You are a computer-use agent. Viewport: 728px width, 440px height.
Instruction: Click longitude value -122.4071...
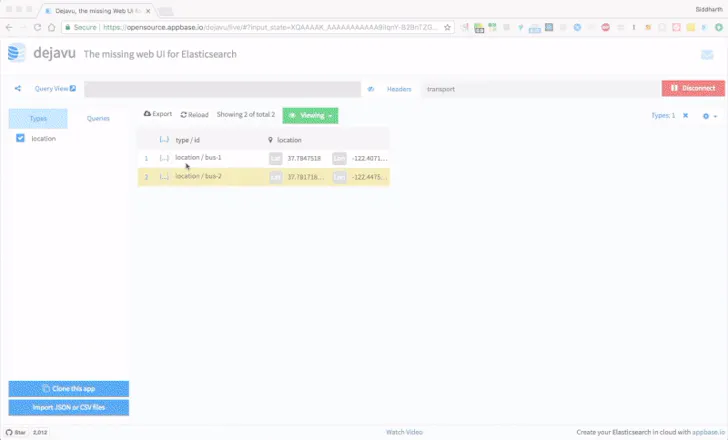click(370, 158)
